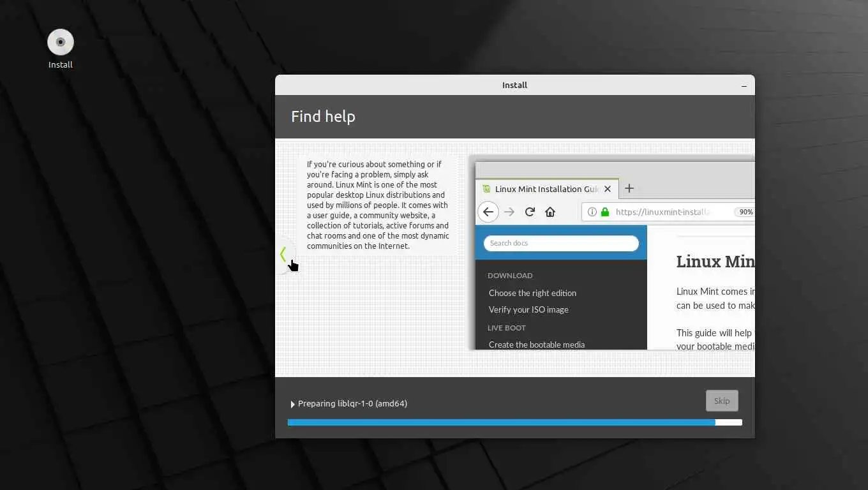
Task: Go to previous slide with green chevron
Action: [283, 255]
